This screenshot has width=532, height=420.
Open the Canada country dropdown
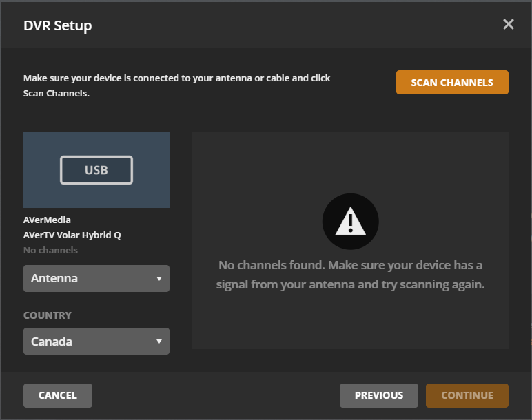tap(90, 342)
